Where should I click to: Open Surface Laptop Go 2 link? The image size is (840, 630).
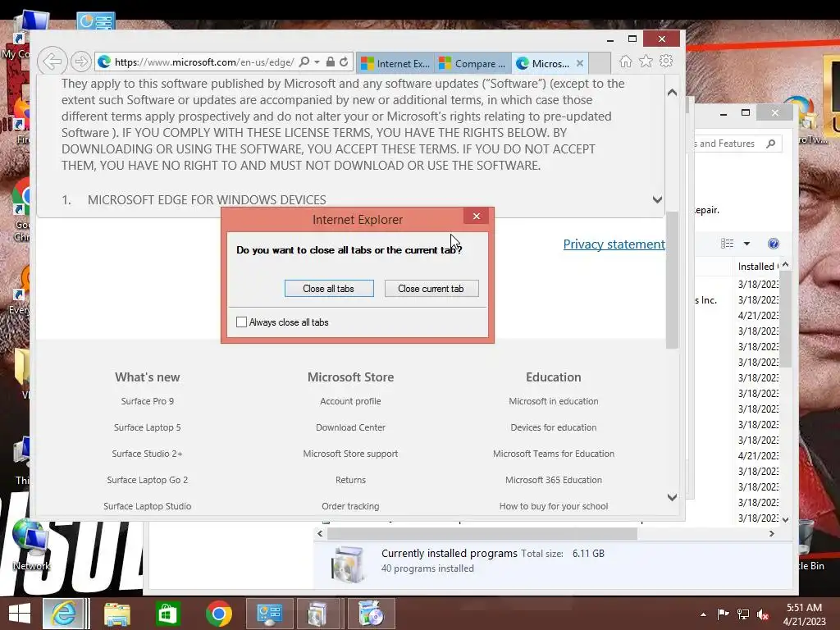[148, 479]
